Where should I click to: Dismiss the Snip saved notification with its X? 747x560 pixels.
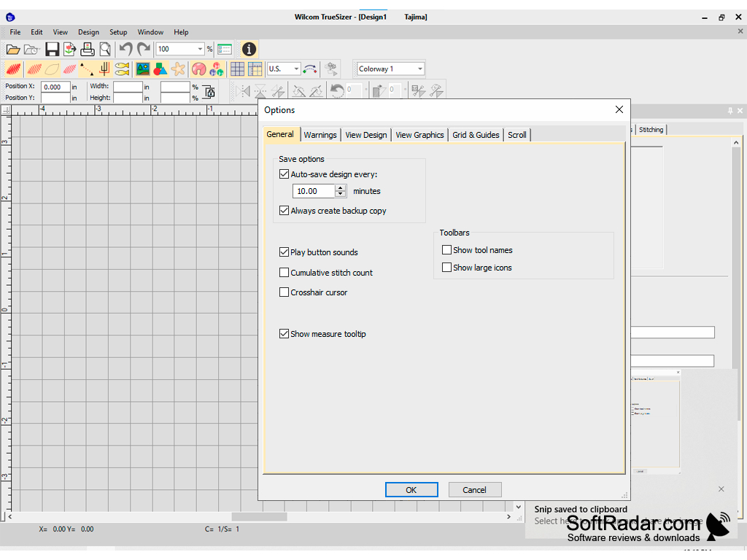click(x=721, y=489)
